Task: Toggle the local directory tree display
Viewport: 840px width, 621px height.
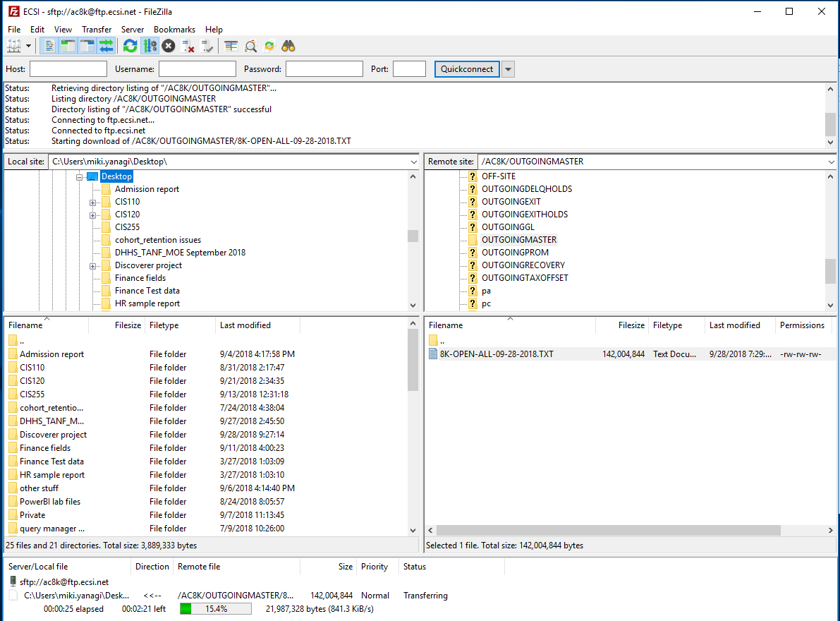Action: point(68,47)
